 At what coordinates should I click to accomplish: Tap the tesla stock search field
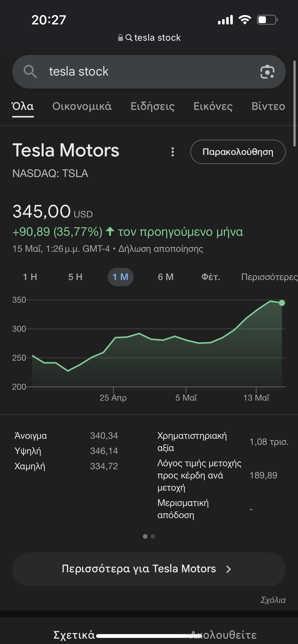tap(149, 72)
